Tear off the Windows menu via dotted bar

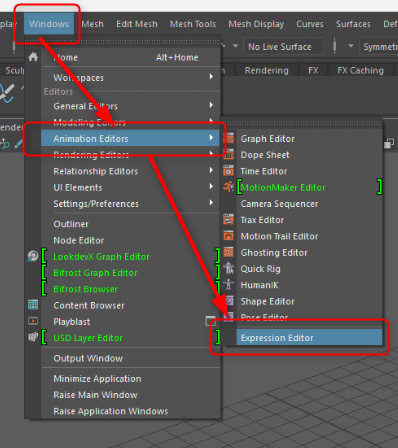tap(123, 41)
